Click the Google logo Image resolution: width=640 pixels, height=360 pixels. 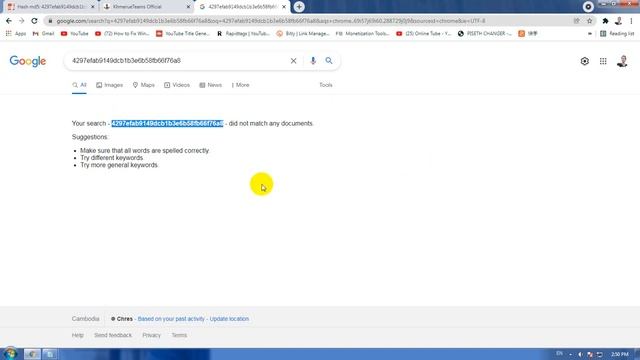click(x=28, y=61)
